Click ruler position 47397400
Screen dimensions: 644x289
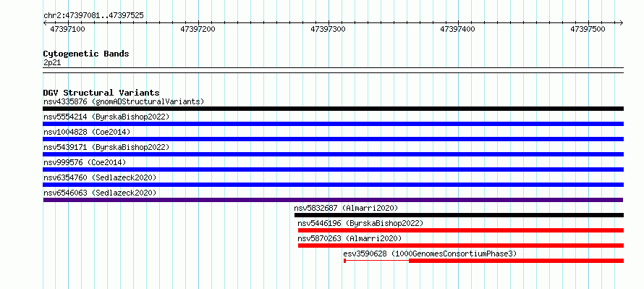(457, 29)
